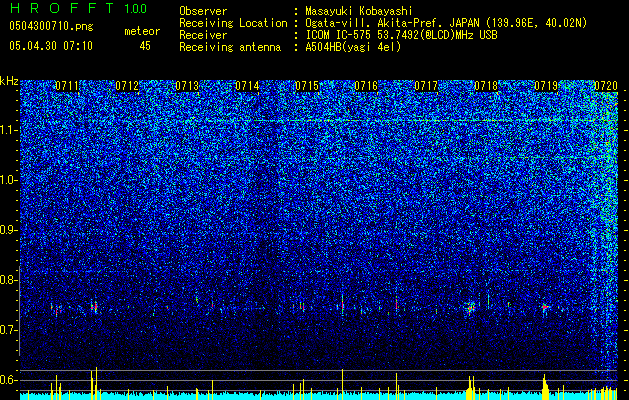
Task: Click the 0.7 frequency axis label
Action: click(9, 330)
